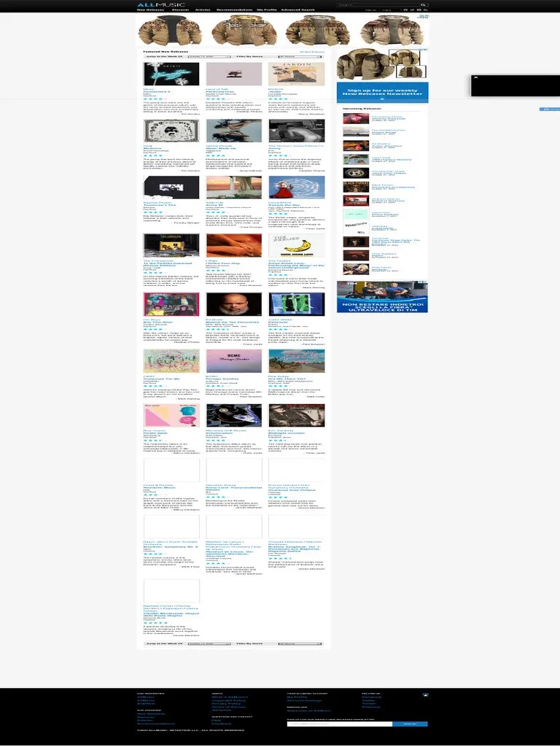560x747 pixels.
Task: Click the scroll-to-top arrow icon in footer
Action: coord(425,695)
